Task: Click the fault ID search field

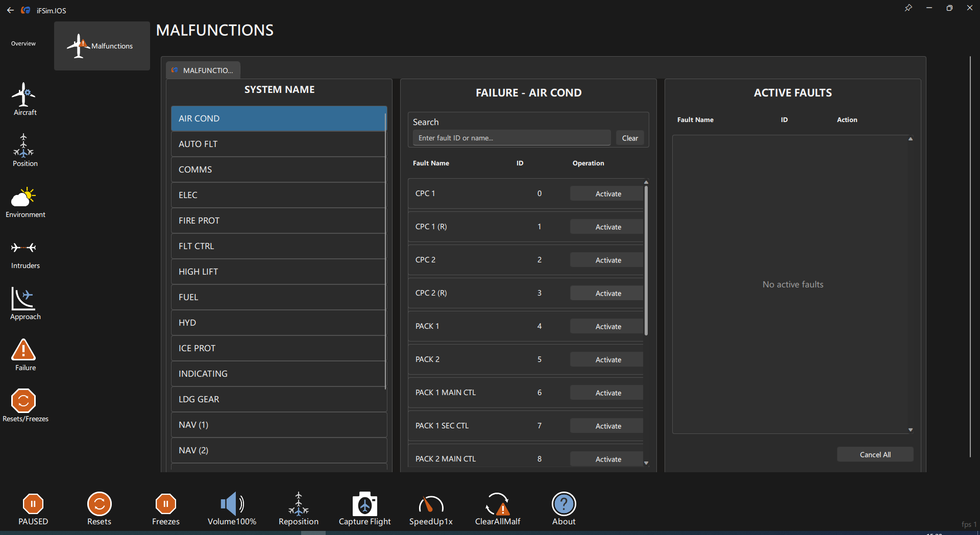Action: 511,138
